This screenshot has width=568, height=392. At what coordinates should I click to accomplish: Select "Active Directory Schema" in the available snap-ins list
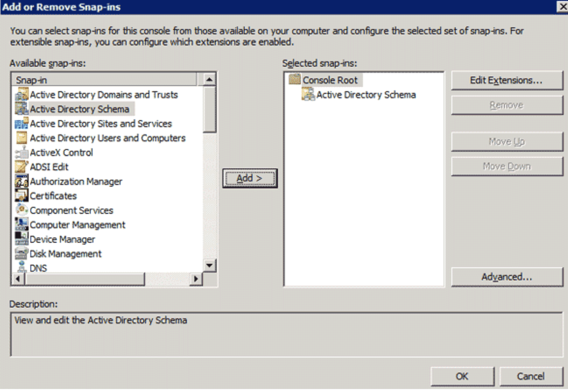pos(79,109)
